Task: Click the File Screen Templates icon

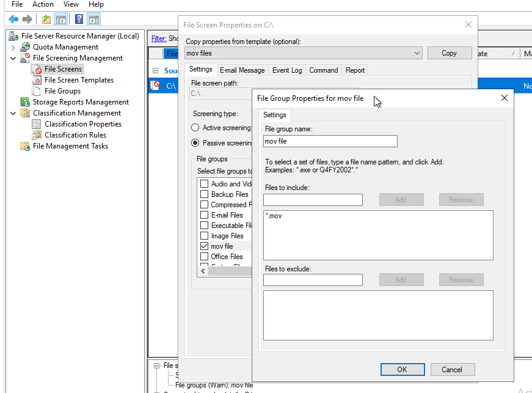Action: point(37,80)
